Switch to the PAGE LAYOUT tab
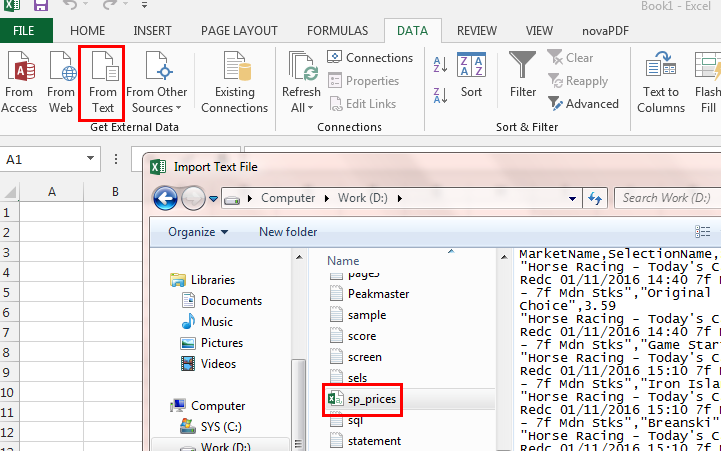The width and height of the screenshot is (721, 451). pyautogui.click(x=239, y=31)
